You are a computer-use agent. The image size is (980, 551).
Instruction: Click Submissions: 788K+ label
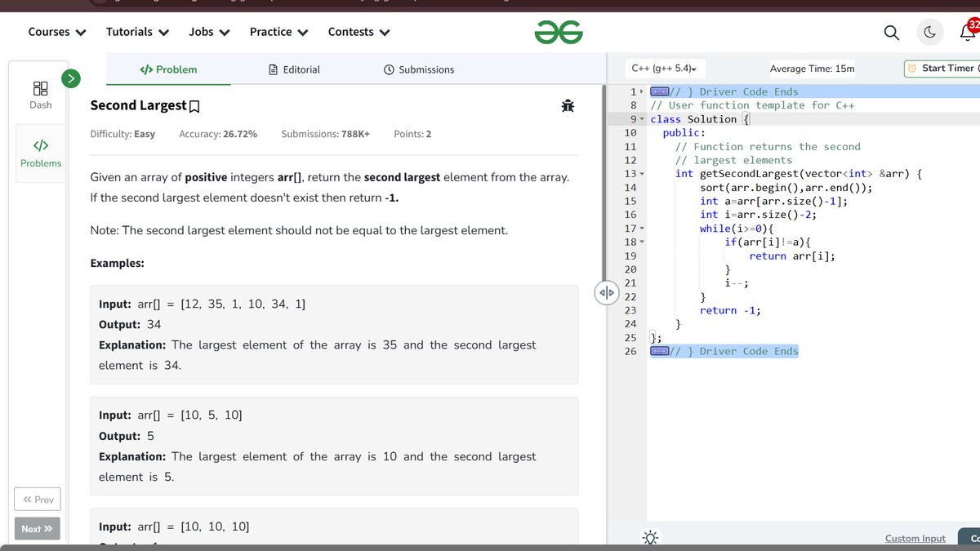click(x=325, y=134)
